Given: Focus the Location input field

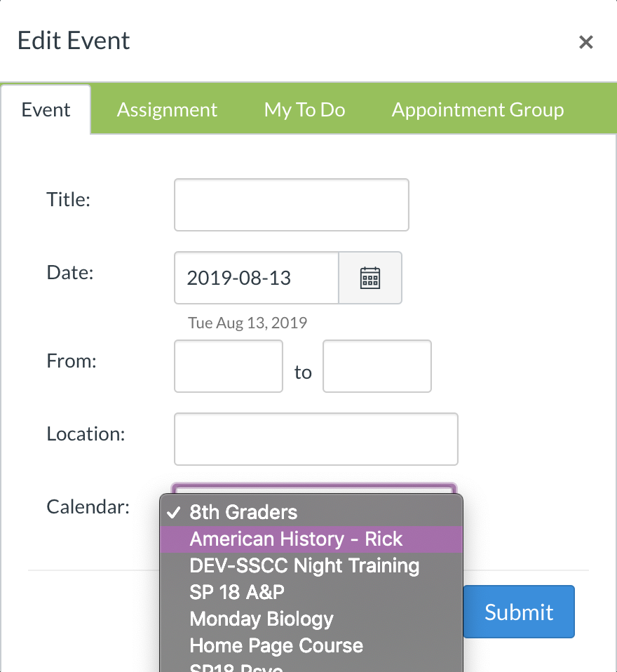Looking at the screenshot, I should [316, 439].
